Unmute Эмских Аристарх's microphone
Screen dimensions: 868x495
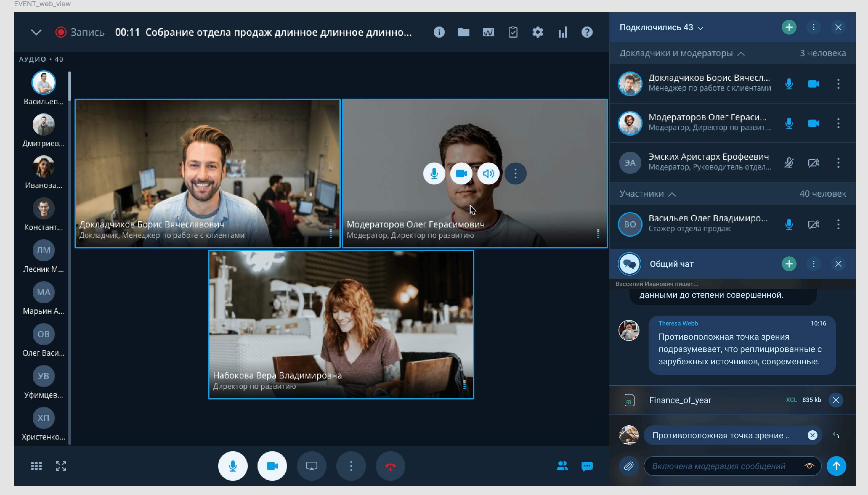(789, 163)
